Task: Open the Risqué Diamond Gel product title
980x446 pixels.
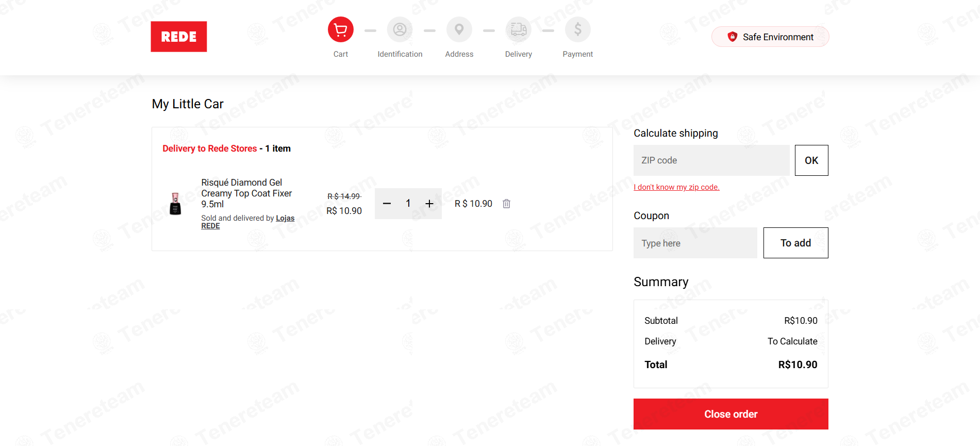Action: [246, 193]
